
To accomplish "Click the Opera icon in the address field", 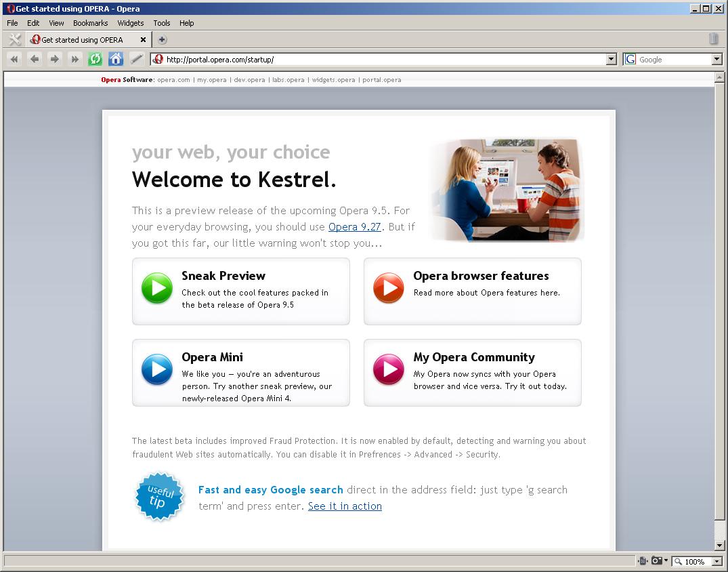I will pos(158,60).
